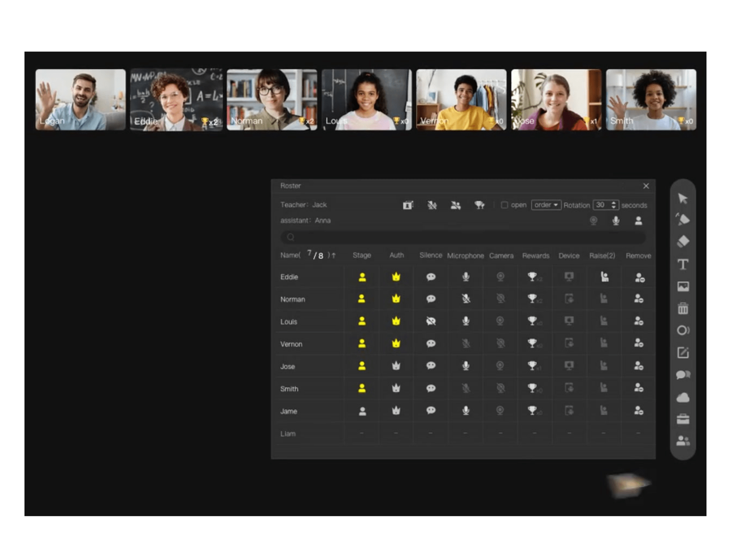Silence Smith's chat icon
The height and width of the screenshot is (560, 731).
pyautogui.click(x=431, y=388)
